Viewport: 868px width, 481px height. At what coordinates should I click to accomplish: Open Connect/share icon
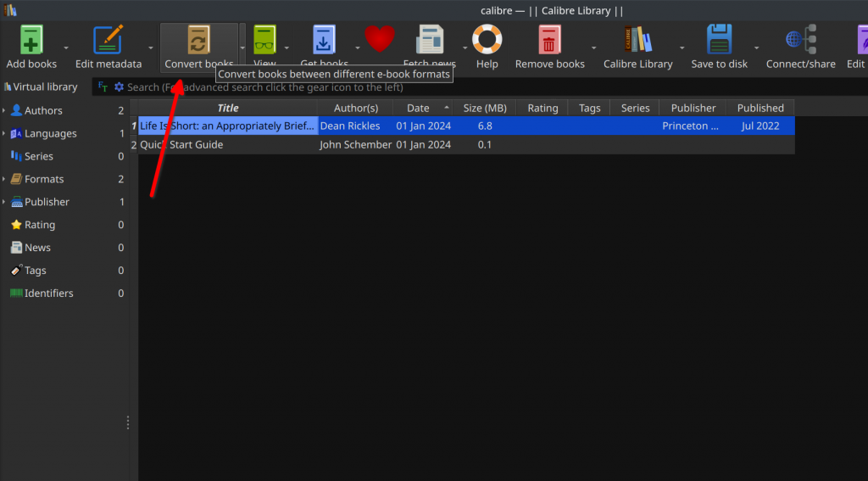pyautogui.click(x=801, y=39)
